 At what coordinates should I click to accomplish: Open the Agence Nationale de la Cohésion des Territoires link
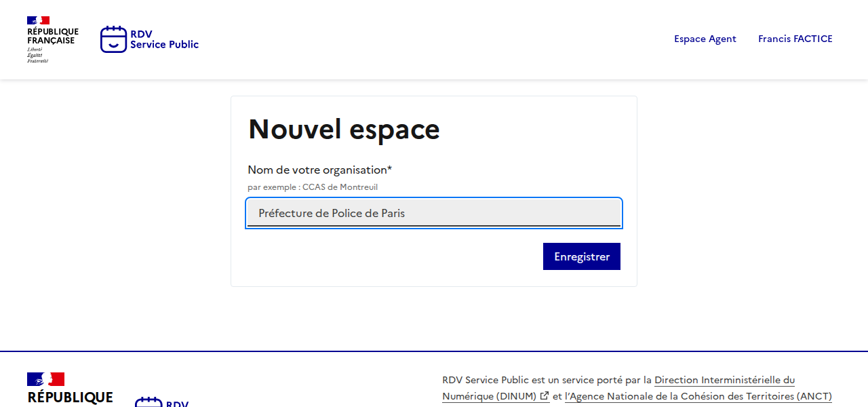point(698,397)
